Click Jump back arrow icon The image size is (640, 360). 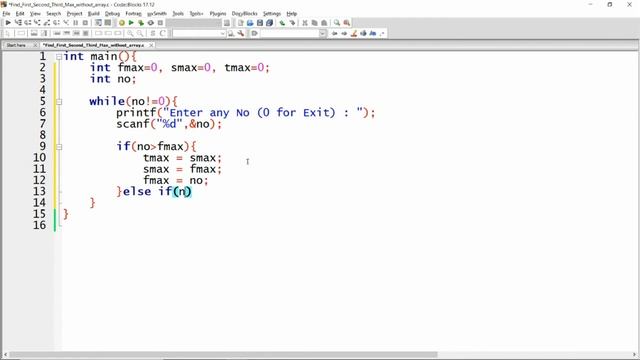click(x=334, y=33)
